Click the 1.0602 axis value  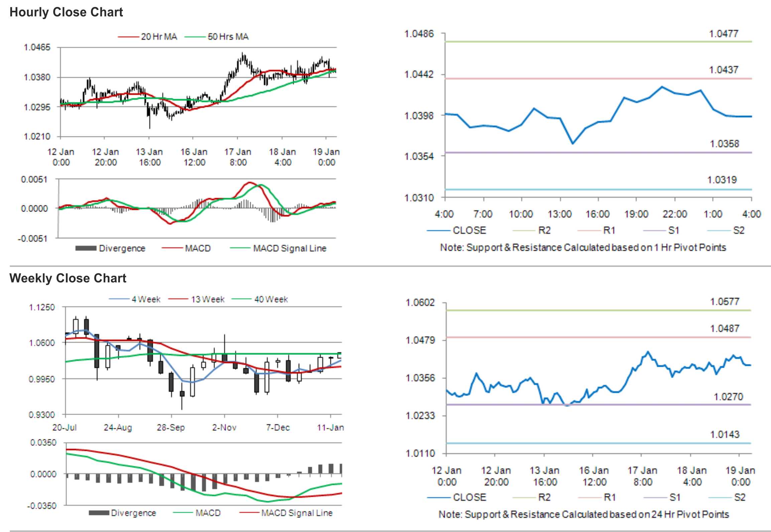[420, 303]
